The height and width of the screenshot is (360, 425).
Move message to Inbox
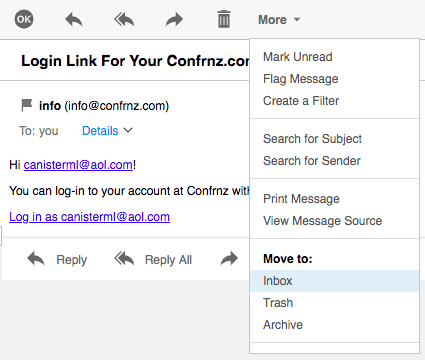(x=334, y=281)
